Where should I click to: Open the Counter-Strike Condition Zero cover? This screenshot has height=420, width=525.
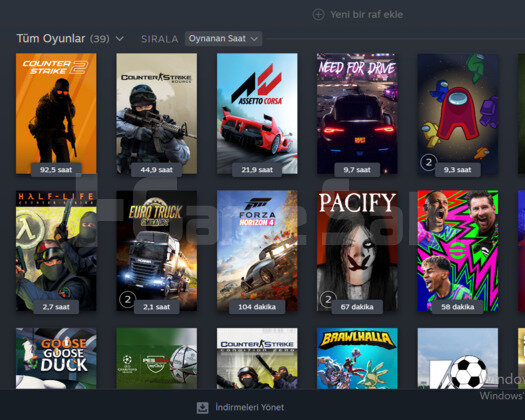coord(257,358)
